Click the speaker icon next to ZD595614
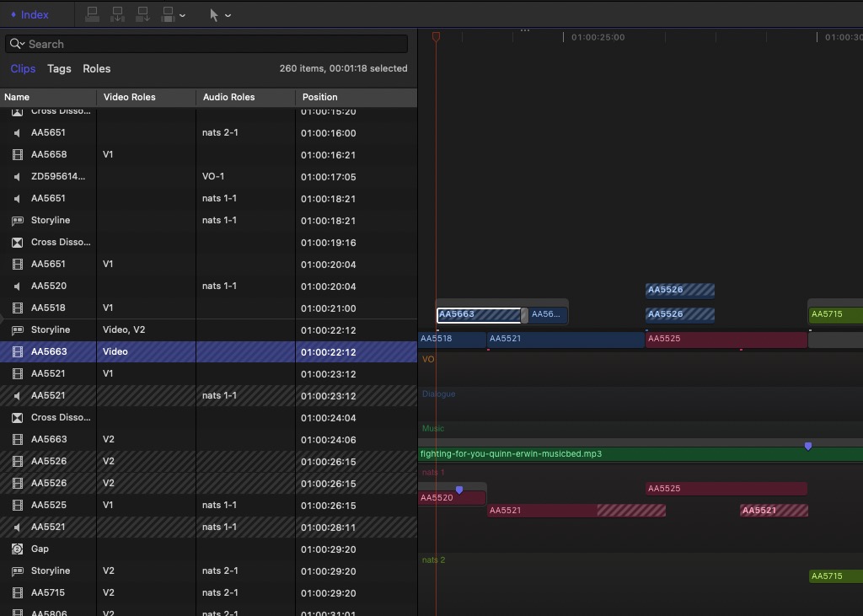863x616 pixels. pos(15,176)
